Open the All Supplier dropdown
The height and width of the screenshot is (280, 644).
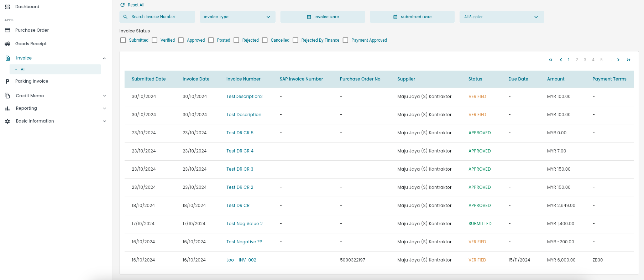click(x=502, y=17)
